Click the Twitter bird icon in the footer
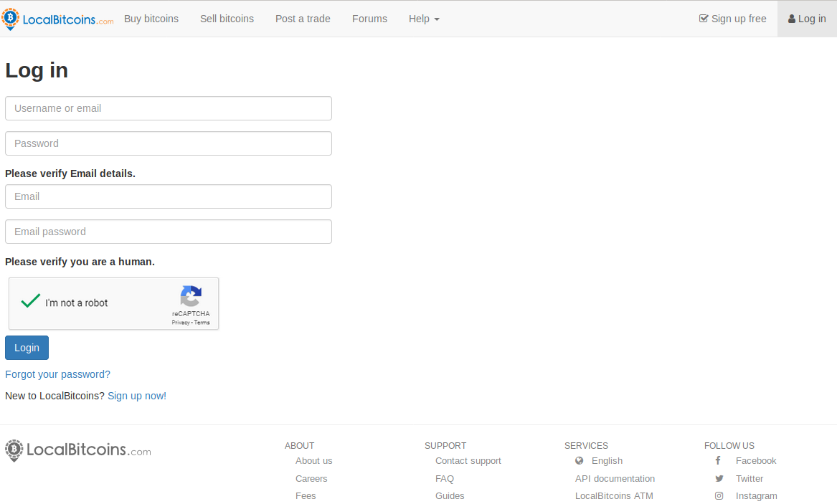This screenshot has width=837, height=504. pos(719,479)
